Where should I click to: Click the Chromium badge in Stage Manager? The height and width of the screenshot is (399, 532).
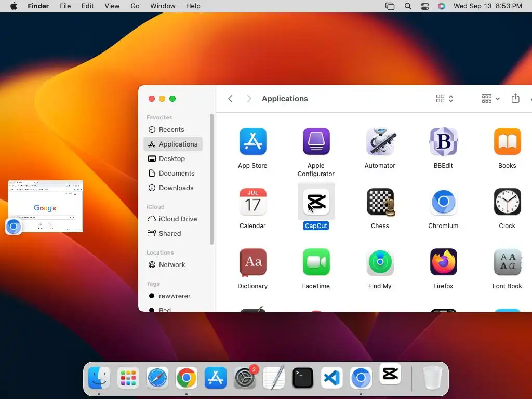click(x=14, y=227)
